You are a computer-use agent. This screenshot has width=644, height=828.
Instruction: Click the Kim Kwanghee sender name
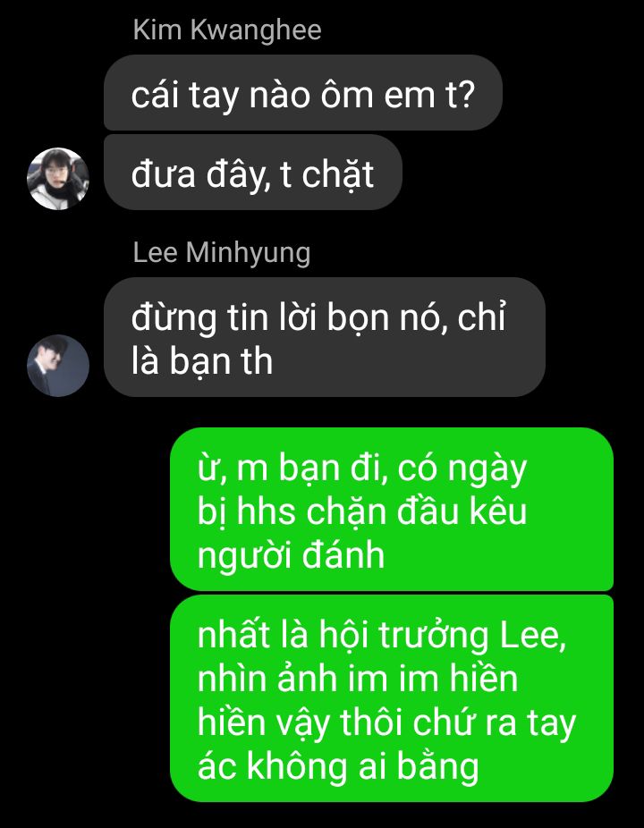point(227,30)
